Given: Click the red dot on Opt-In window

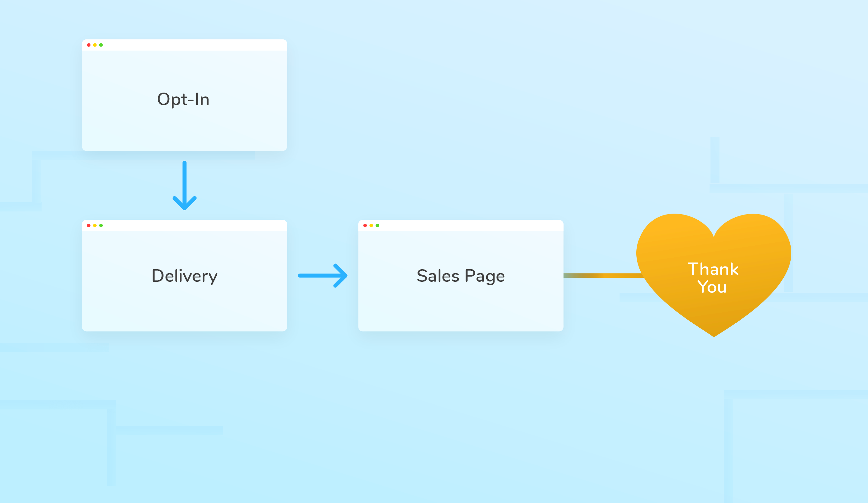Looking at the screenshot, I should point(89,45).
